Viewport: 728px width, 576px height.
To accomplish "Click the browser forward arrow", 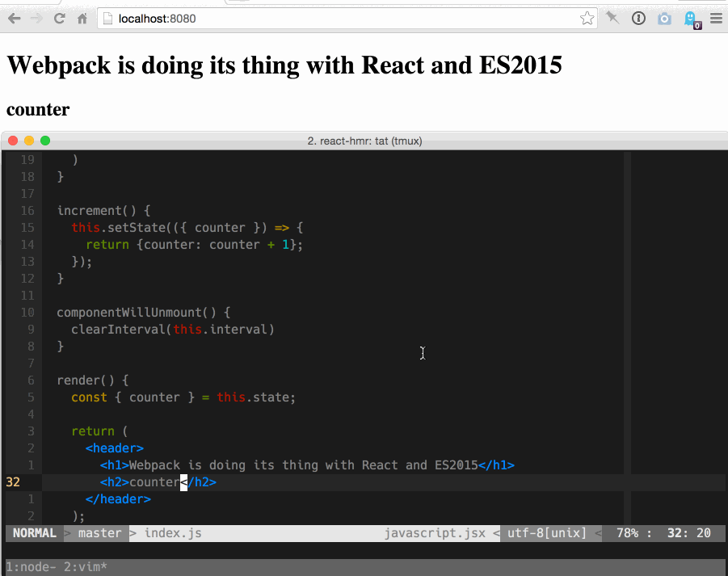I will tap(36, 19).
